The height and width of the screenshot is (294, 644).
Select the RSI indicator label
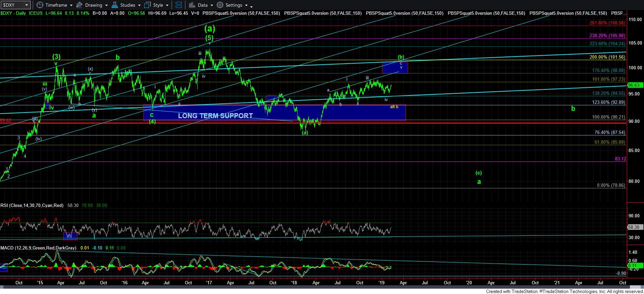32,205
